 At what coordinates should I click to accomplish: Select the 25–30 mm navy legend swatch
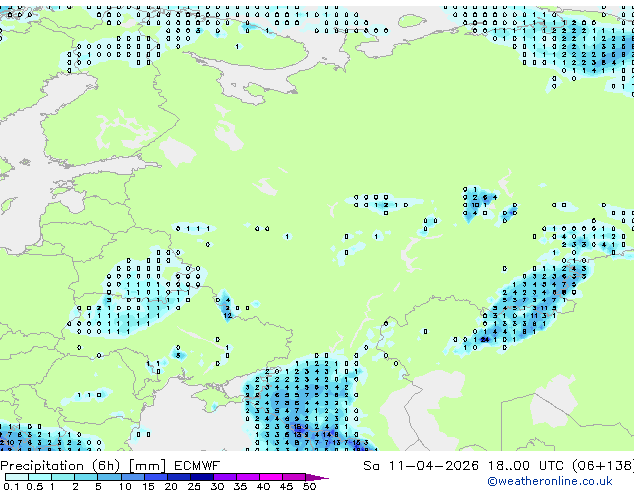pos(201,477)
